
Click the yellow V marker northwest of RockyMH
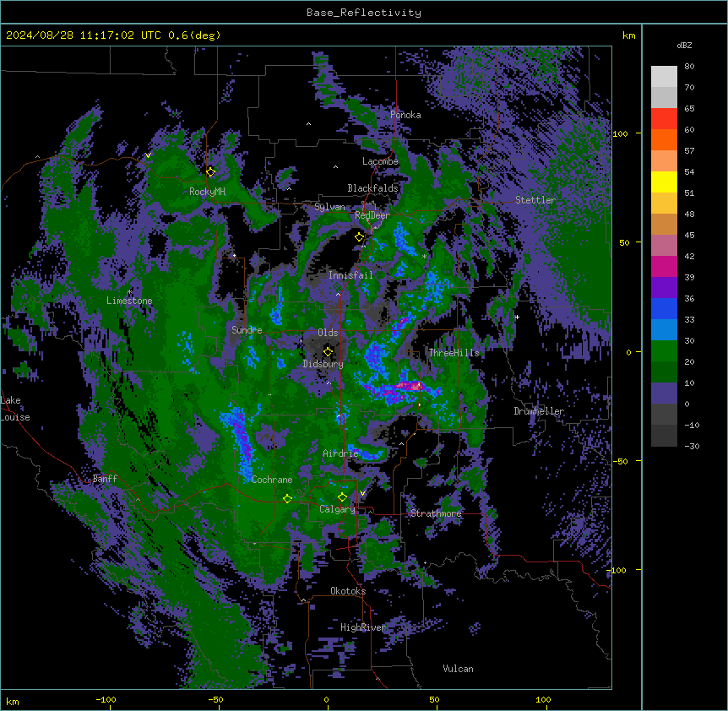148,155
